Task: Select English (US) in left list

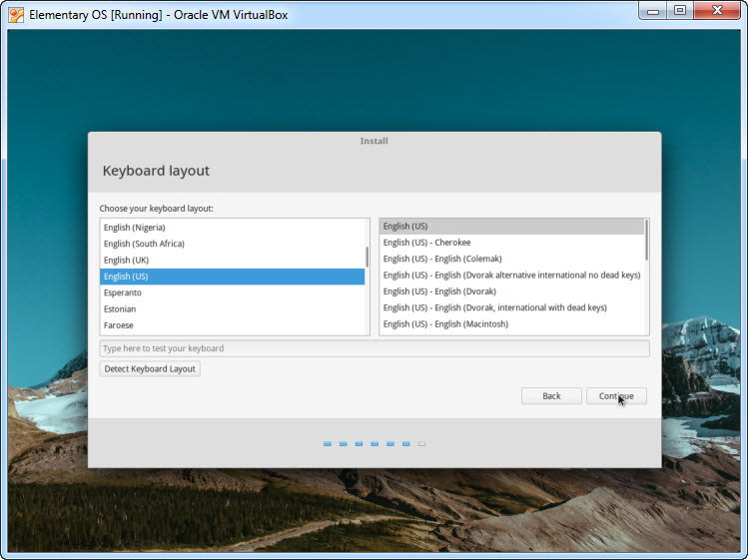Action: (233, 277)
